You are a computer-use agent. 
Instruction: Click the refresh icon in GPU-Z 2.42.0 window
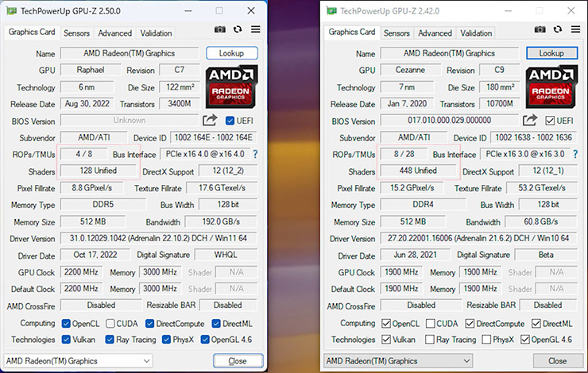pos(558,29)
